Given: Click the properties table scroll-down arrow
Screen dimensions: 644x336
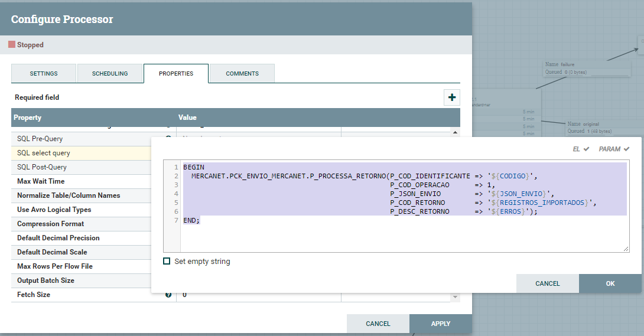Looking at the screenshot, I should (x=455, y=297).
